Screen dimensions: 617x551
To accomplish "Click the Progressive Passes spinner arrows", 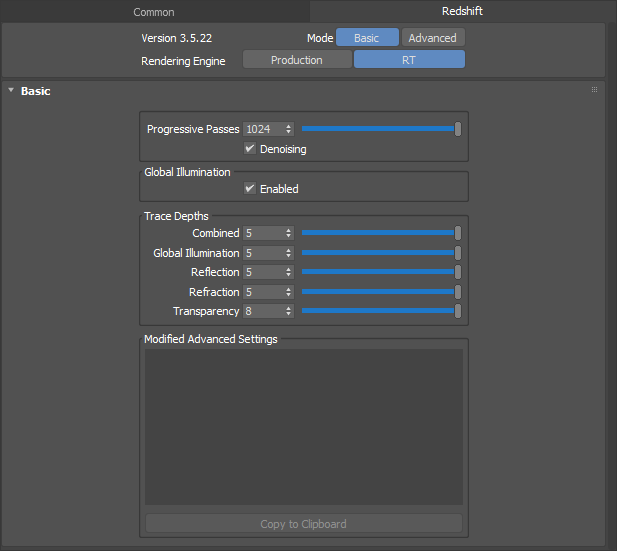I will pos(289,129).
